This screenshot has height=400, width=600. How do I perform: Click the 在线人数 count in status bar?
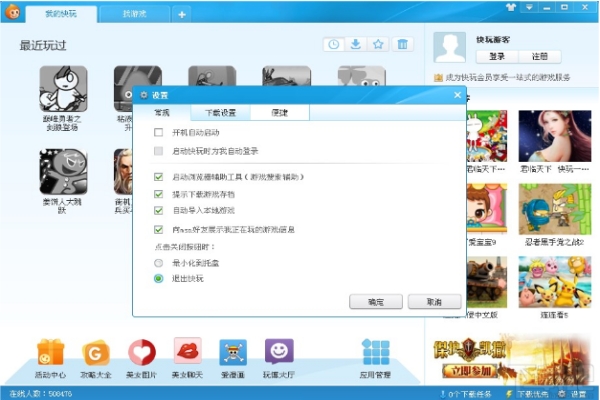coord(41,394)
